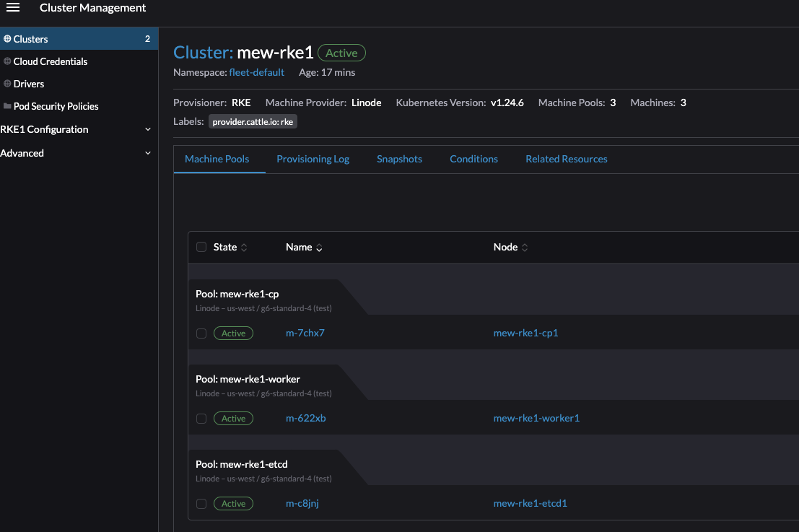799x532 pixels.
Task: Select the checkbox for machine m-c8jnj
Action: 201,503
